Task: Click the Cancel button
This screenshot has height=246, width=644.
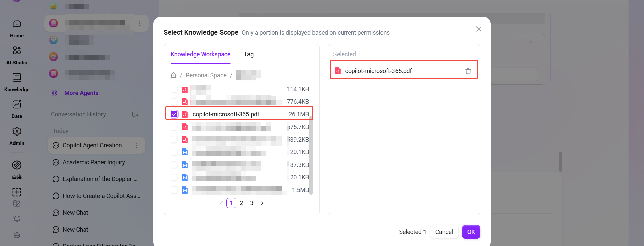Action: click(444, 232)
